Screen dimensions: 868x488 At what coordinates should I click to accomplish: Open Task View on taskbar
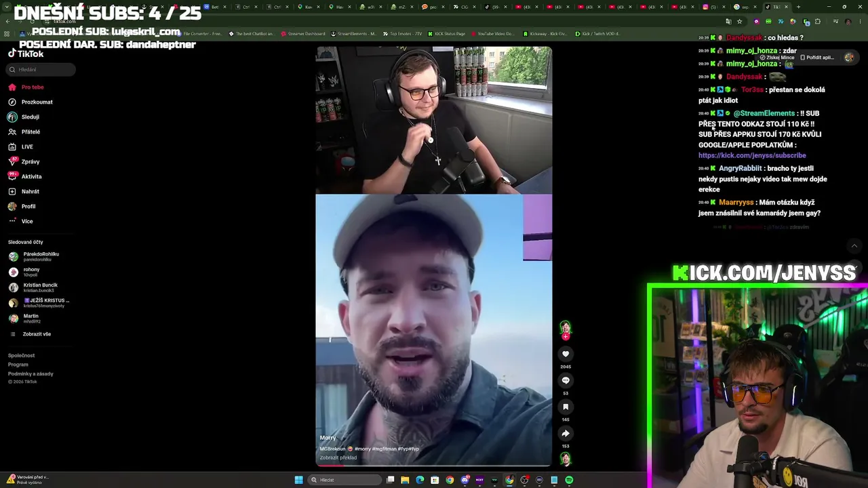390,480
